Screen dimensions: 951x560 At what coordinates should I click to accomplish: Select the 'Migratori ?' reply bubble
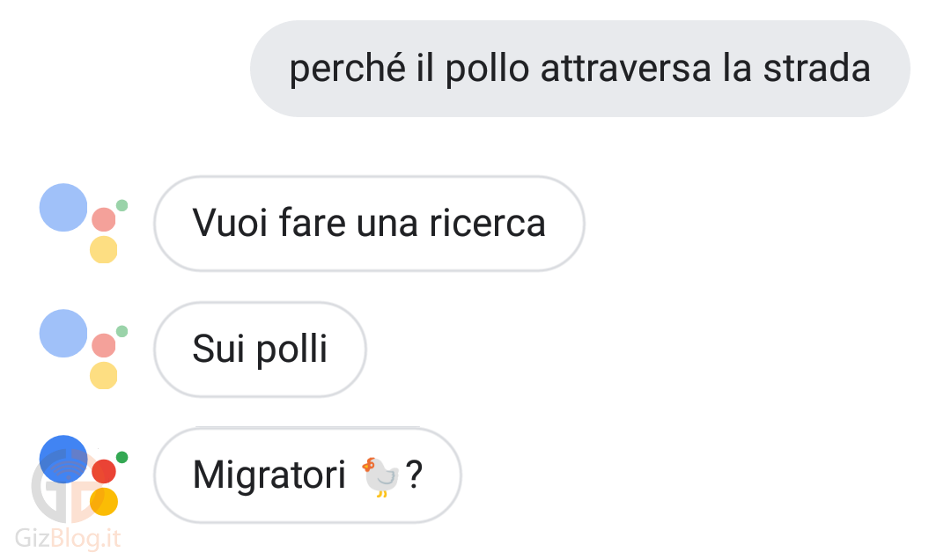coord(307,475)
